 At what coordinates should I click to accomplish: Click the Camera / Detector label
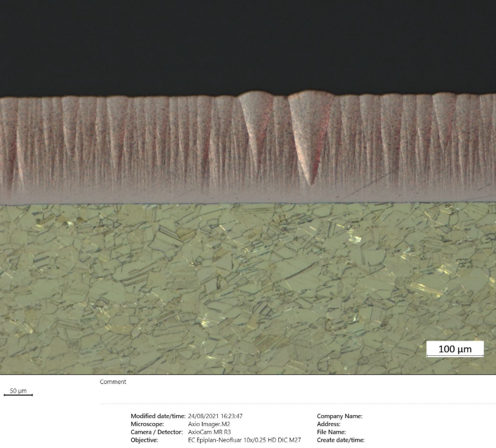(x=157, y=432)
